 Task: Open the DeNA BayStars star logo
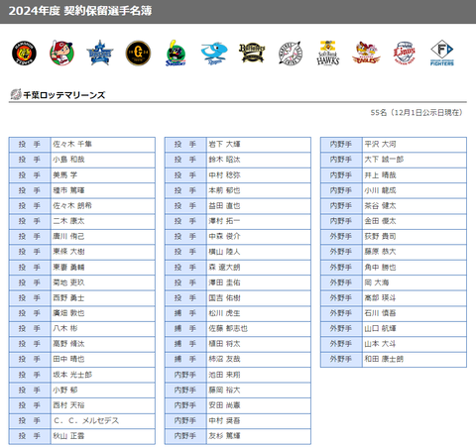click(100, 53)
